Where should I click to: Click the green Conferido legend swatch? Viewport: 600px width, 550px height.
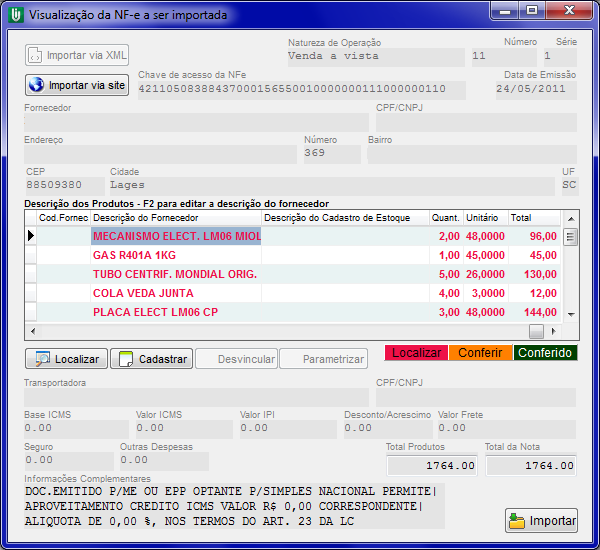pyautogui.click(x=545, y=353)
